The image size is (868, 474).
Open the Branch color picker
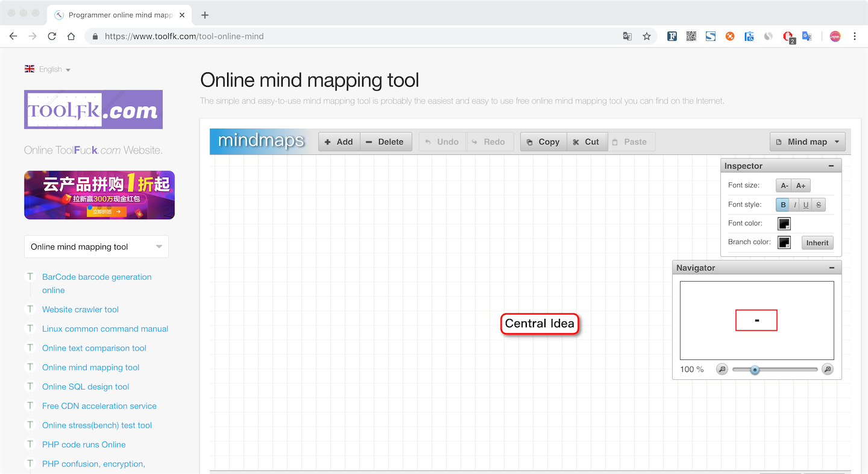(x=784, y=242)
